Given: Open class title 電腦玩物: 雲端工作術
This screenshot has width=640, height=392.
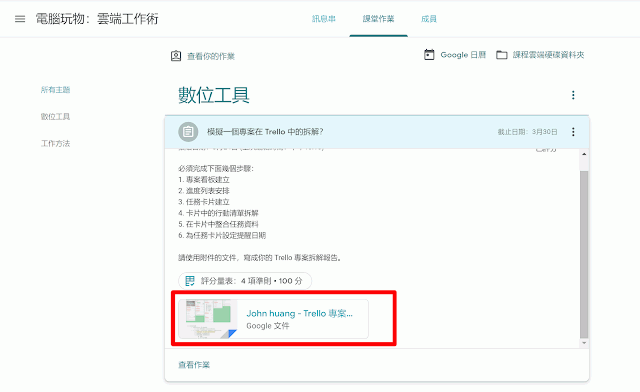Looking at the screenshot, I should [97, 19].
